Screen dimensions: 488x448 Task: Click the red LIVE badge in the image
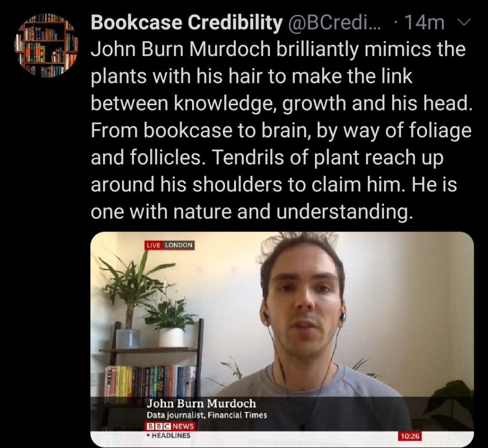point(154,245)
